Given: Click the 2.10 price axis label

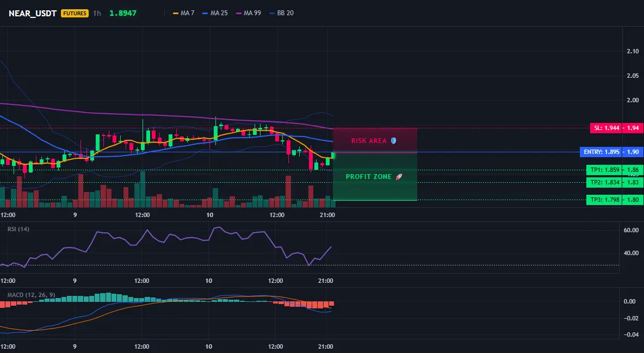Looking at the screenshot, I should (633, 51).
